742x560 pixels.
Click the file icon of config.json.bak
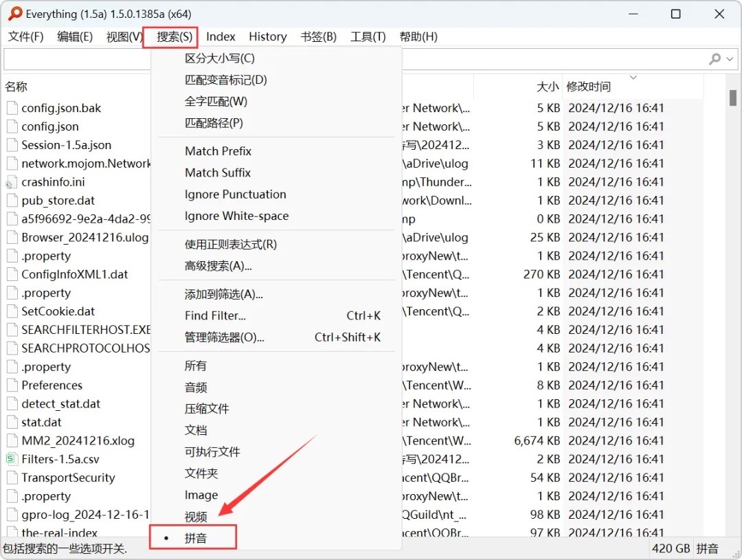[12, 108]
